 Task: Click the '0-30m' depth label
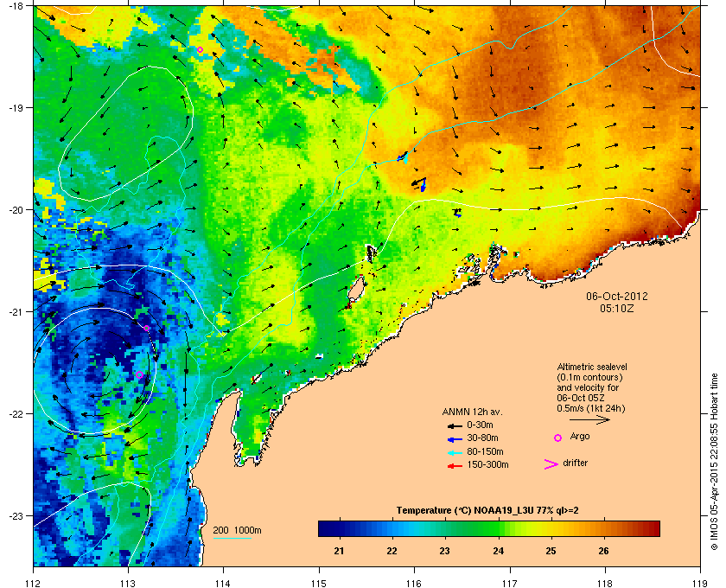[x=481, y=425]
